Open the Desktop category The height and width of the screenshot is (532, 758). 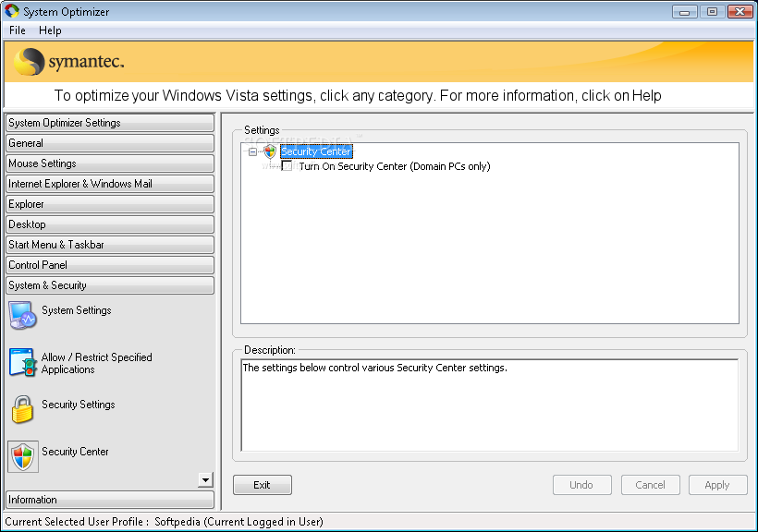click(x=110, y=224)
